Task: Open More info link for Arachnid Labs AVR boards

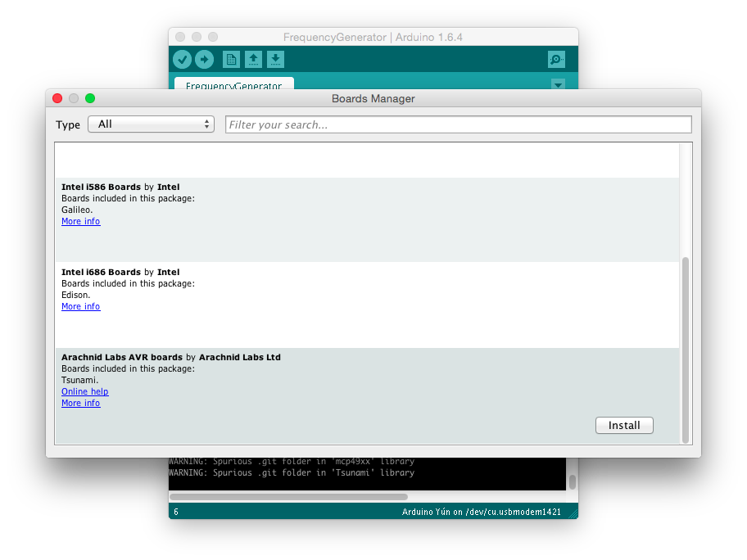Action: tap(81, 403)
